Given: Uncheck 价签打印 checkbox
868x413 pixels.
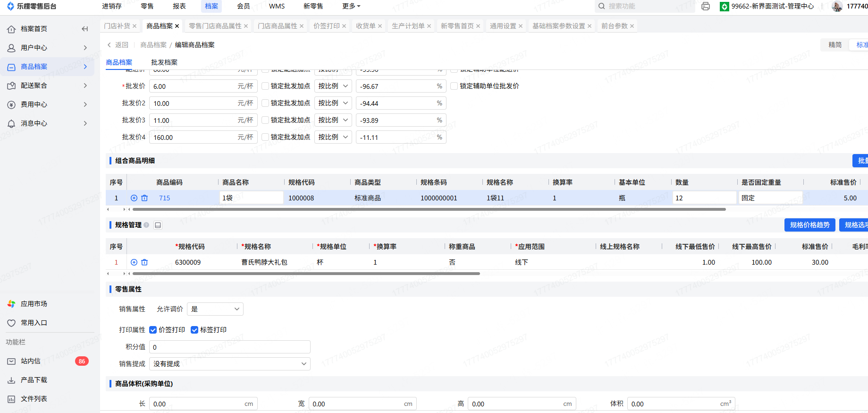Looking at the screenshot, I should tap(153, 330).
